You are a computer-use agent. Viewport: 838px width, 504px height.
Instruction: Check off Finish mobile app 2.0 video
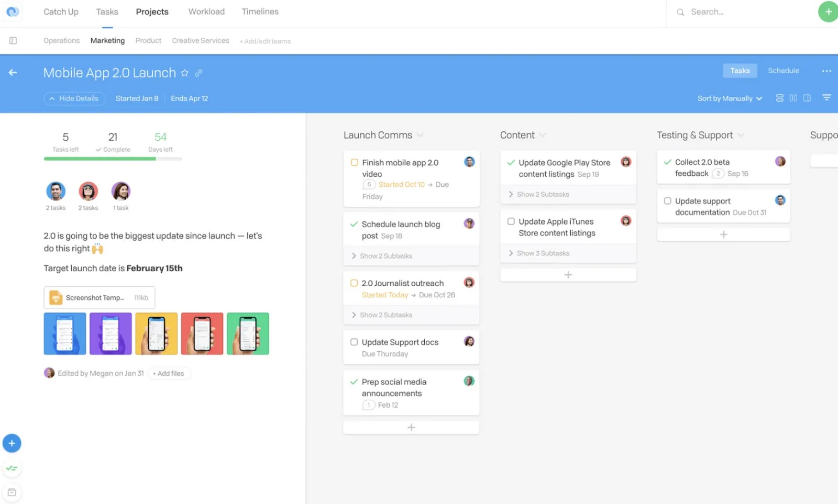tap(355, 163)
